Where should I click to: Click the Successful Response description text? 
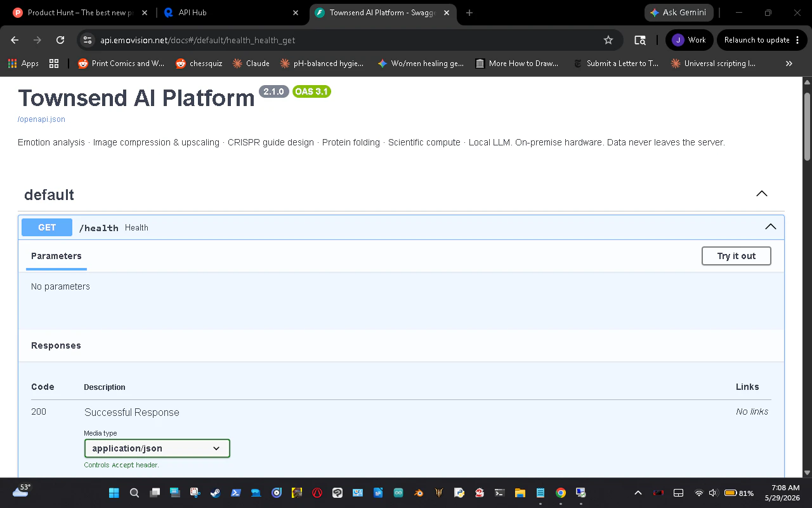132,412
